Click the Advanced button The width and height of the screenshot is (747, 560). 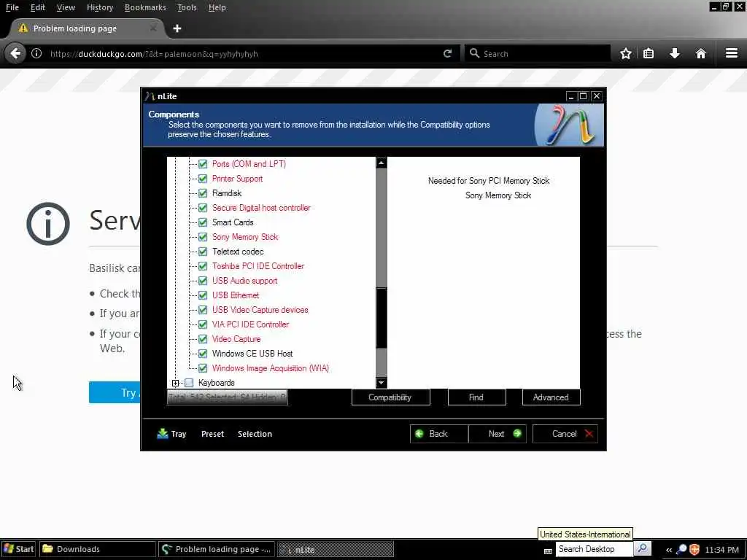tap(551, 397)
